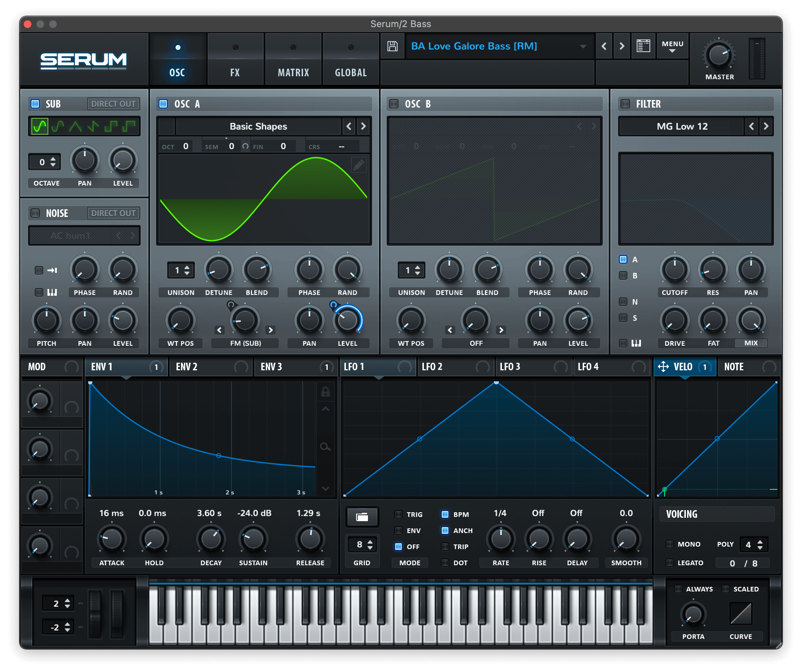Click the Basic Shapes wavetable name

pos(258,126)
